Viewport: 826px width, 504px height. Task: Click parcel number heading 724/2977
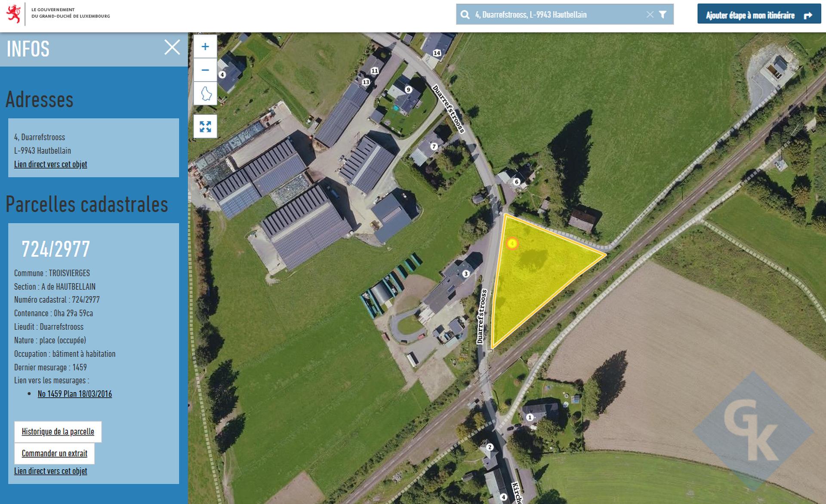pos(56,249)
